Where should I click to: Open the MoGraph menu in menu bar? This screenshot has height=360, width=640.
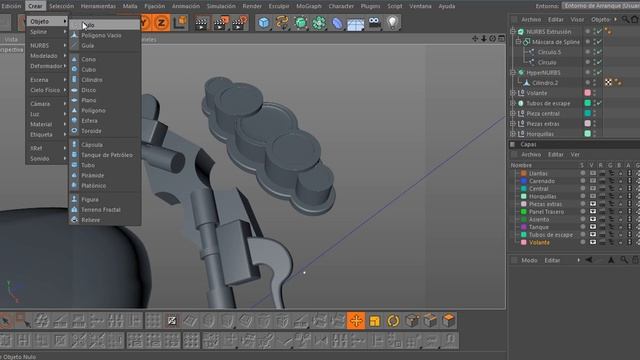tap(309, 6)
